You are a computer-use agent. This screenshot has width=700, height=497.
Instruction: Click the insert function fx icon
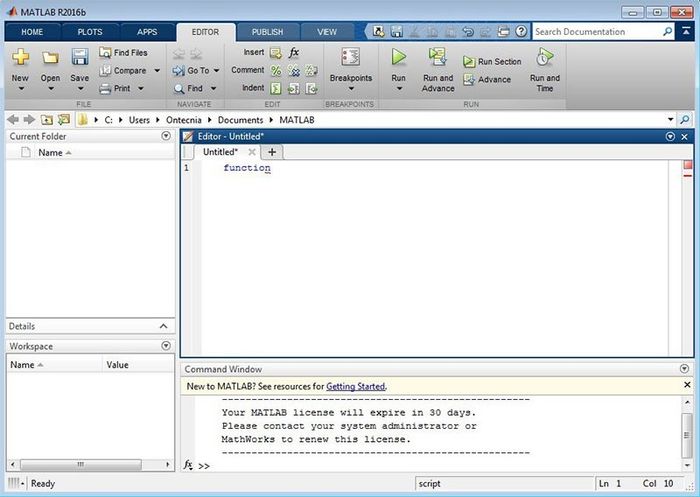point(294,53)
